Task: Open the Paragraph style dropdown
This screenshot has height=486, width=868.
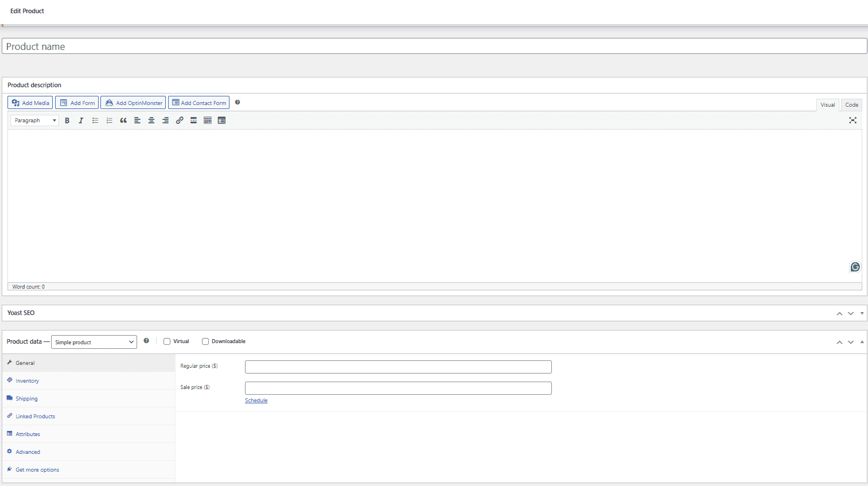Action: [x=34, y=120]
